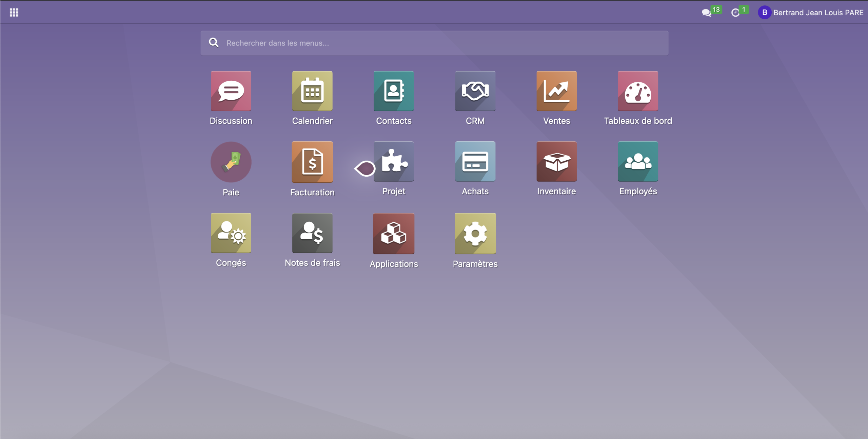Image resolution: width=868 pixels, height=439 pixels.
Task: Open the Ventes app
Action: [x=556, y=91]
